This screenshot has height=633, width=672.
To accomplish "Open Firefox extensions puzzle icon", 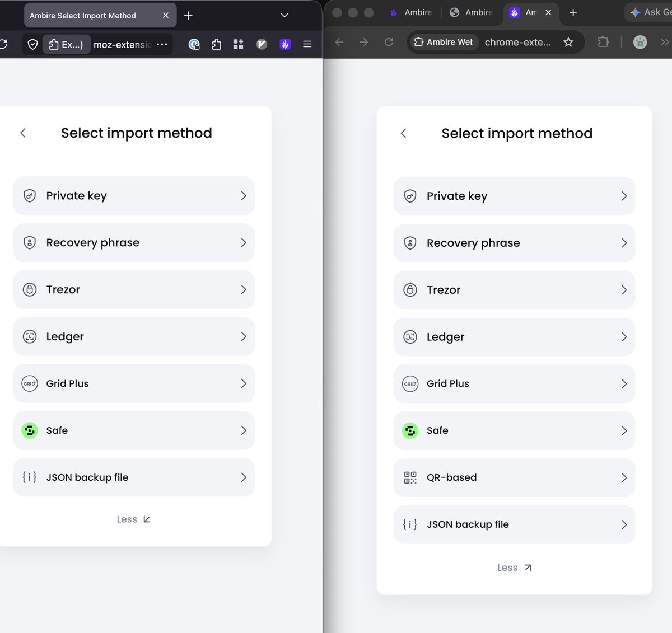I will [217, 44].
